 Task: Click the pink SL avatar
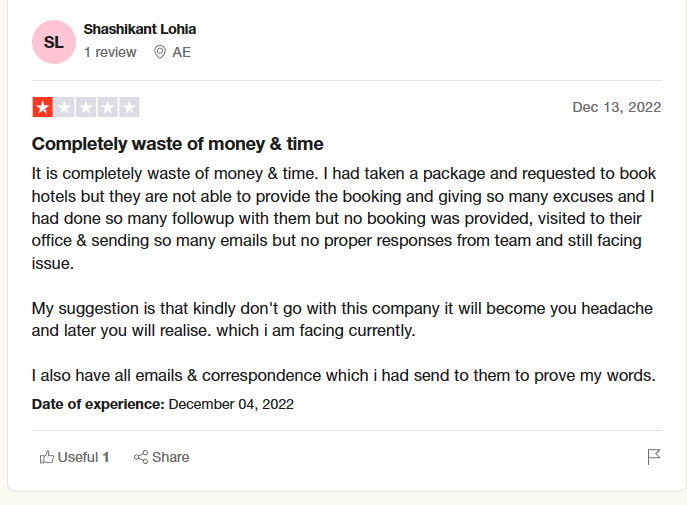[53, 41]
